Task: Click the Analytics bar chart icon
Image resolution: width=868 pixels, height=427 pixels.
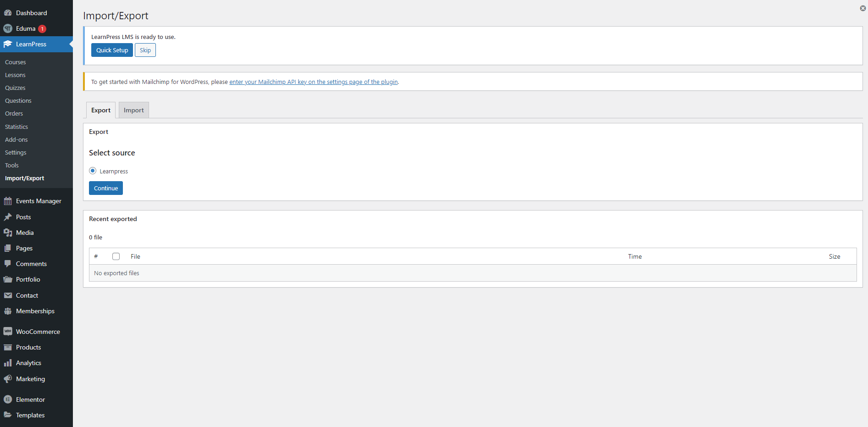Action: pyautogui.click(x=8, y=363)
